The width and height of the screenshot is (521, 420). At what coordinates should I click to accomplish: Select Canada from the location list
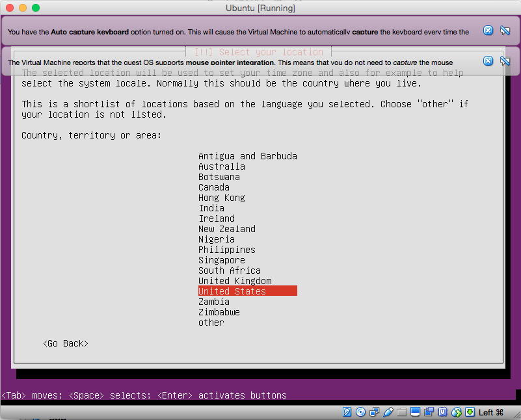214,187
